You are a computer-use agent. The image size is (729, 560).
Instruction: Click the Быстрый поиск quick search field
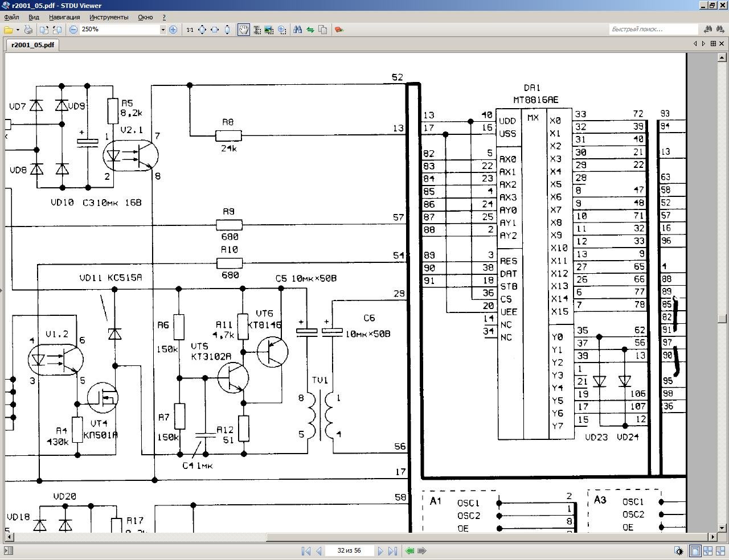(654, 29)
